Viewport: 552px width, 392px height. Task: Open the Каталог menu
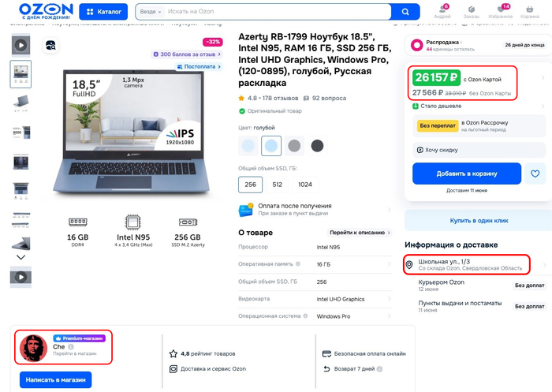[x=103, y=12]
